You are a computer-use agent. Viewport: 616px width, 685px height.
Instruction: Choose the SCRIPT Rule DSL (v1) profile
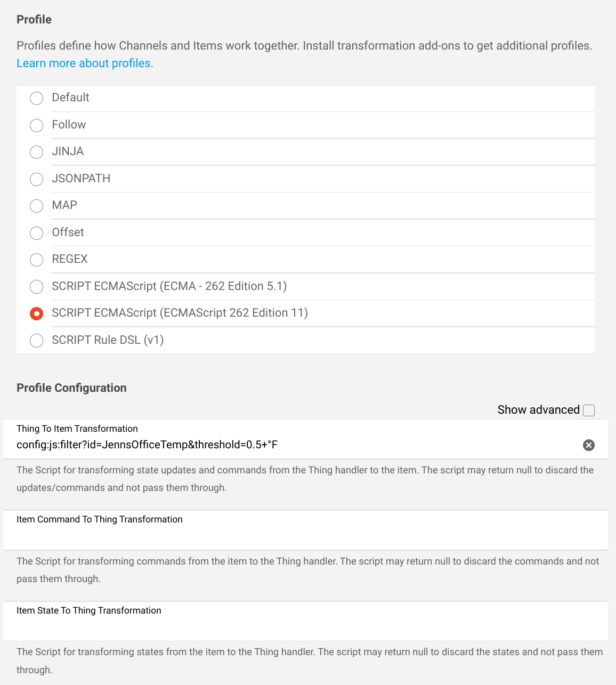point(36,341)
